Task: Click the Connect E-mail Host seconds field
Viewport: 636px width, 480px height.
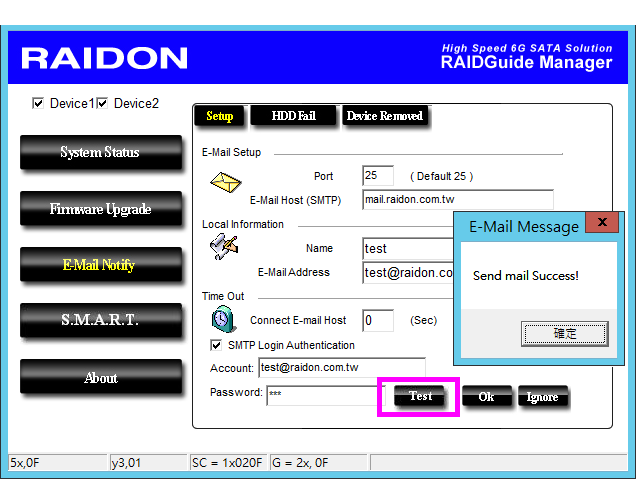Action: click(378, 321)
